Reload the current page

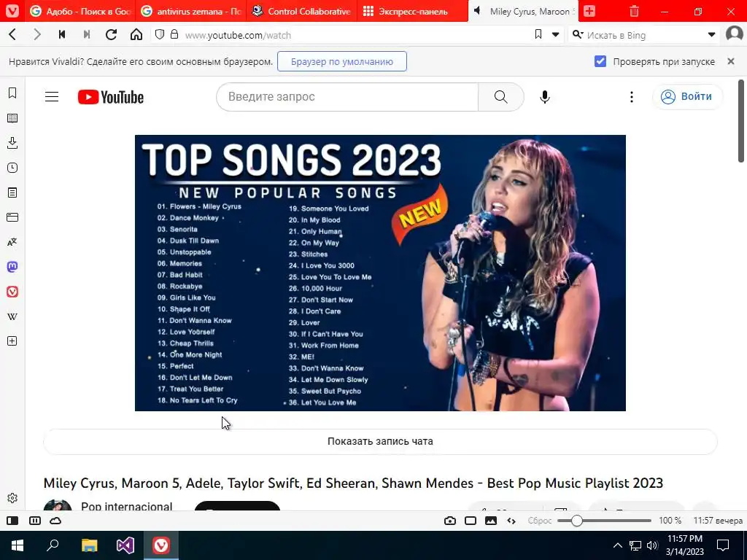pos(111,34)
